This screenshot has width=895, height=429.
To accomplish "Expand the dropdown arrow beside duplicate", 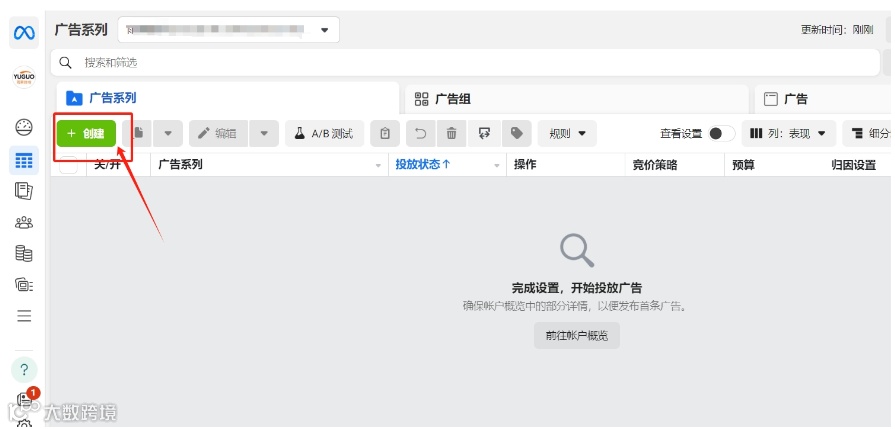I will tap(168, 133).
